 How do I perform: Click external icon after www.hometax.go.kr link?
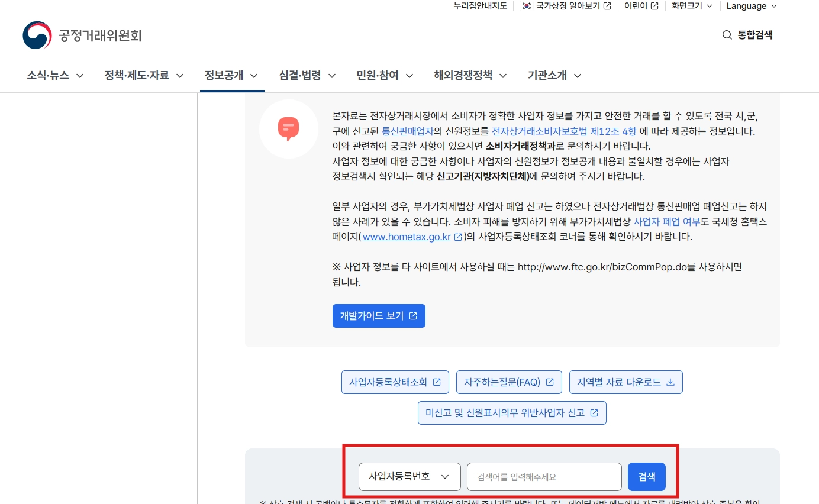(x=457, y=237)
